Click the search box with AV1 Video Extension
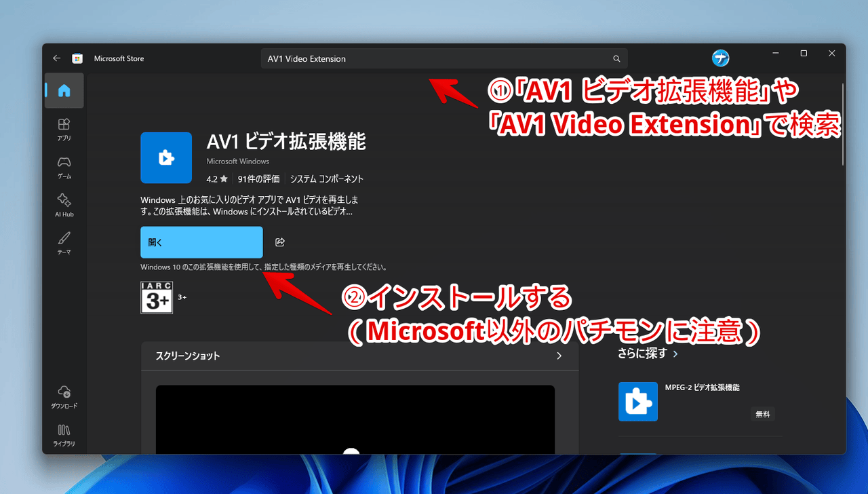Viewport: 868px width, 494px height. coord(434,59)
